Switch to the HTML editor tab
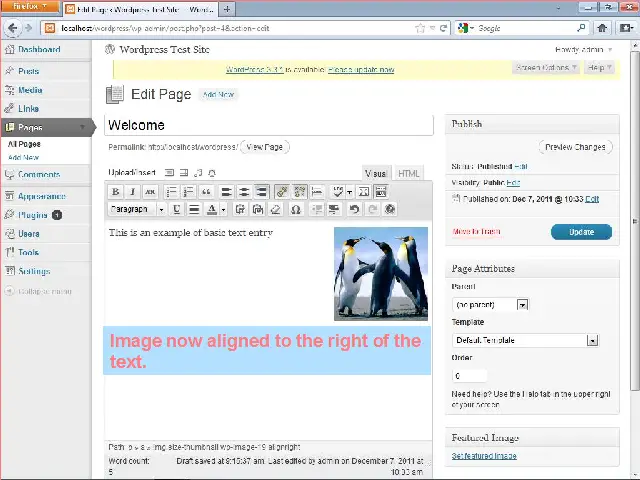This screenshot has height=480, width=640. (x=409, y=173)
